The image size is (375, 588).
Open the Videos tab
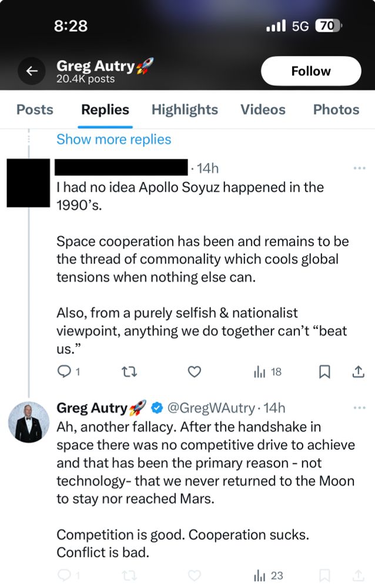(x=263, y=109)
